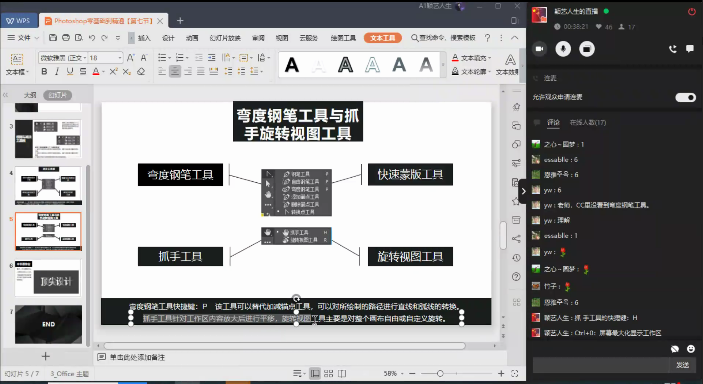Click the justify align icon
The height and width of the screenshot is (384, 703).
pyautogui.click(x=200, y=71)
